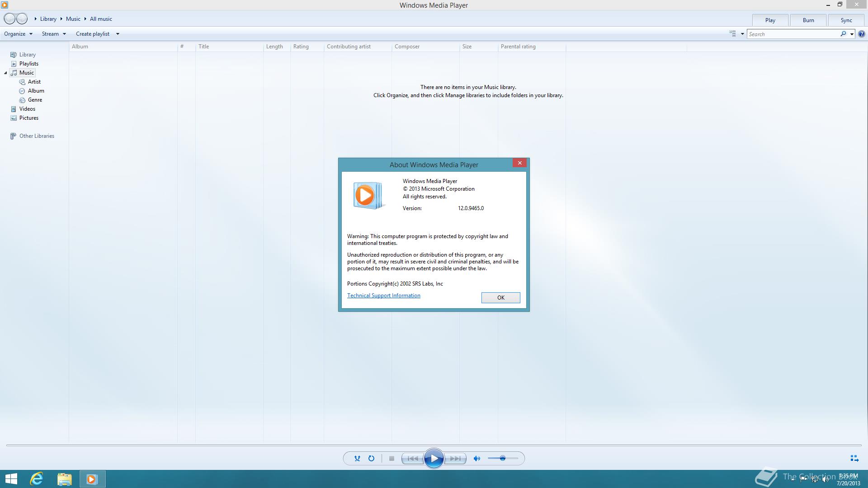Image resolution: width=868 pixels, height=488 pixels.
Task: Click Music in the breadcrumb
Action: click(x=73, y=19)
